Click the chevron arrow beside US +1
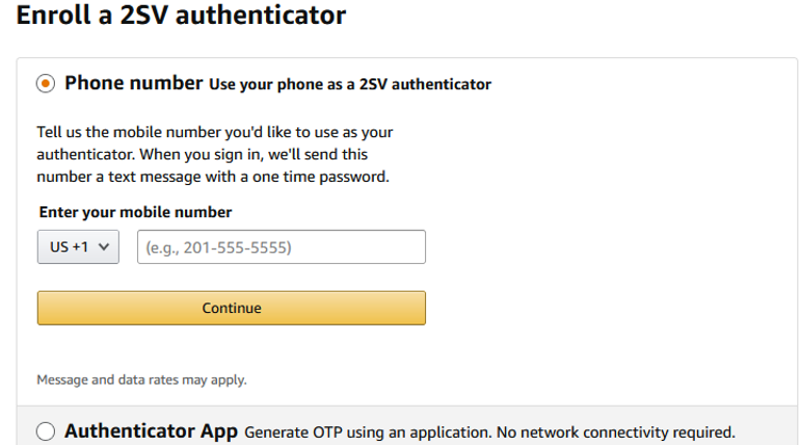The height and width of the screenshot is (445, 800). 104,247
